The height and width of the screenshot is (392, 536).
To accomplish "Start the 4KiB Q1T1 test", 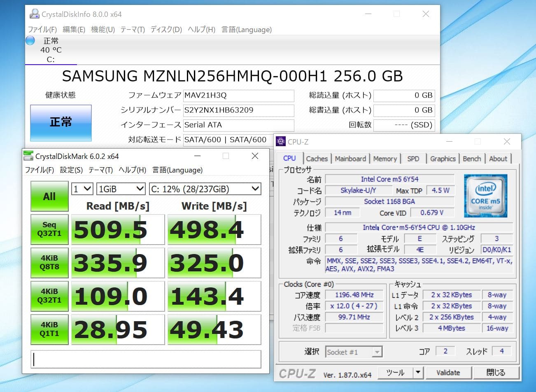I will tap(49, 329).
